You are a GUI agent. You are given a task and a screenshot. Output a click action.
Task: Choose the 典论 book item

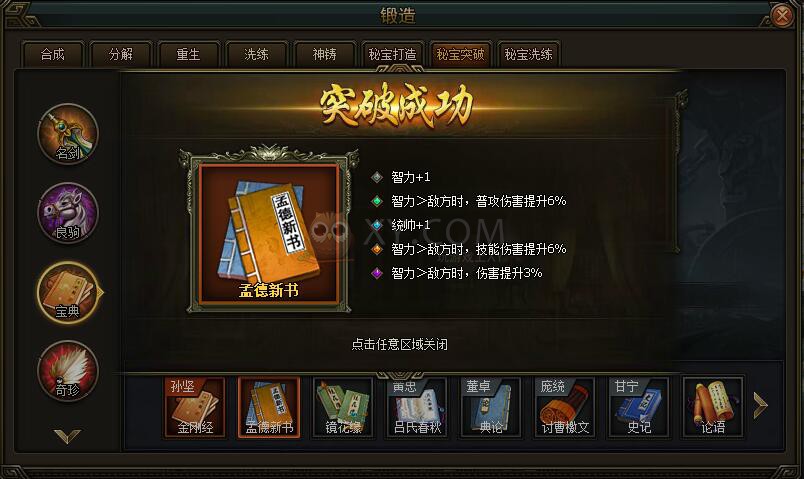(x=491, y=407)
